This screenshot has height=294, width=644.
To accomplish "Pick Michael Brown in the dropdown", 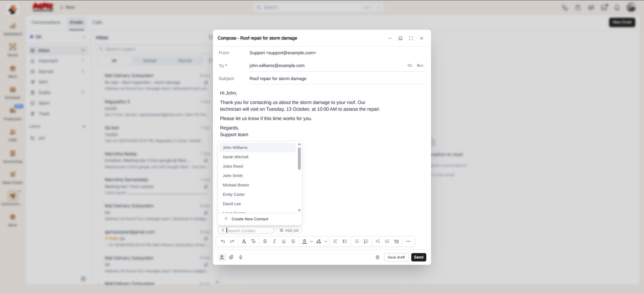I will 258,185.
